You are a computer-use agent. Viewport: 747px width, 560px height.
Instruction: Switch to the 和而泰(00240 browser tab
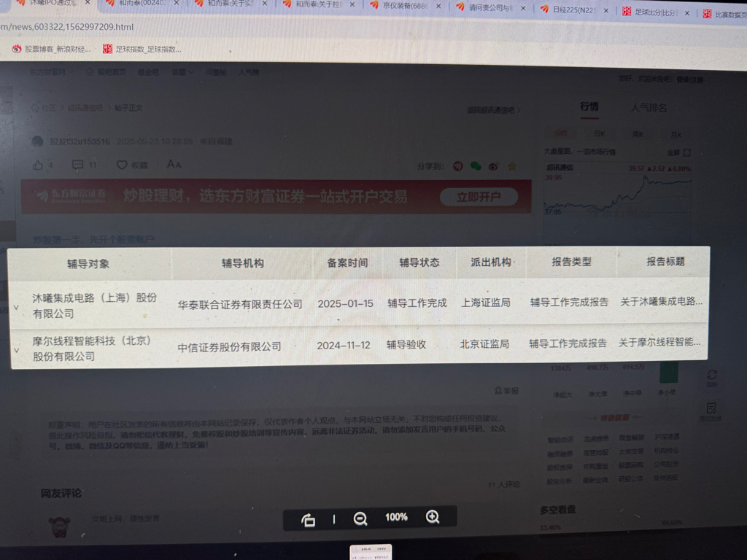[142, 3]
